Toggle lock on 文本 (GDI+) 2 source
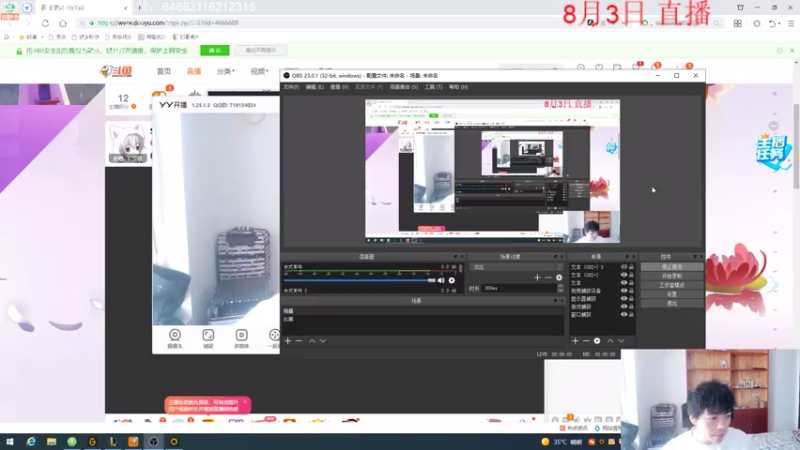 click(631, 267)
